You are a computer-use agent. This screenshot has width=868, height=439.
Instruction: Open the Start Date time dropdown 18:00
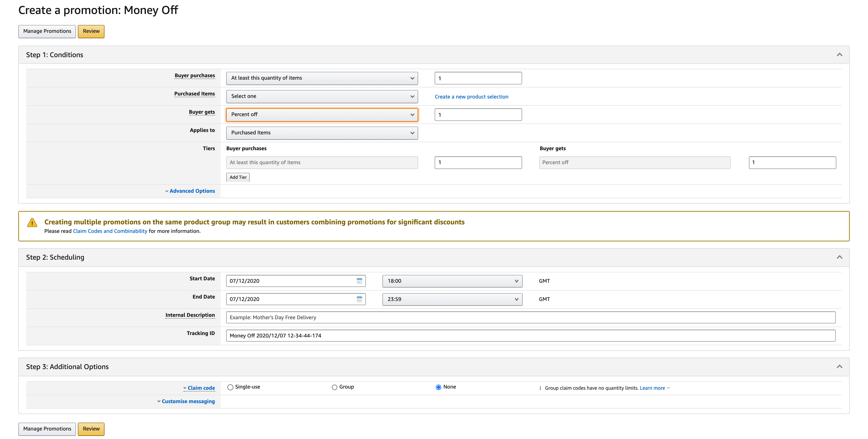[452, 281]
